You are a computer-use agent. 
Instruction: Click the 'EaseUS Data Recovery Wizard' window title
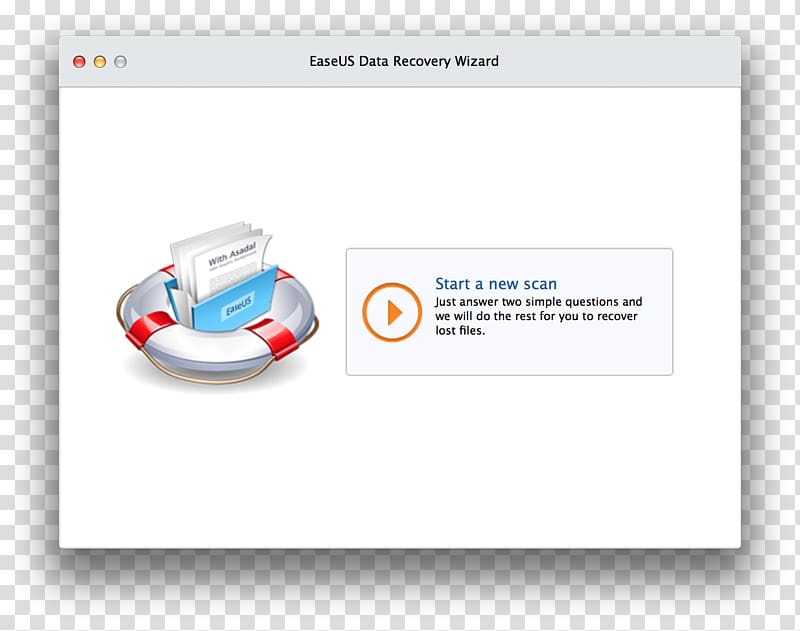pos(404,61)
